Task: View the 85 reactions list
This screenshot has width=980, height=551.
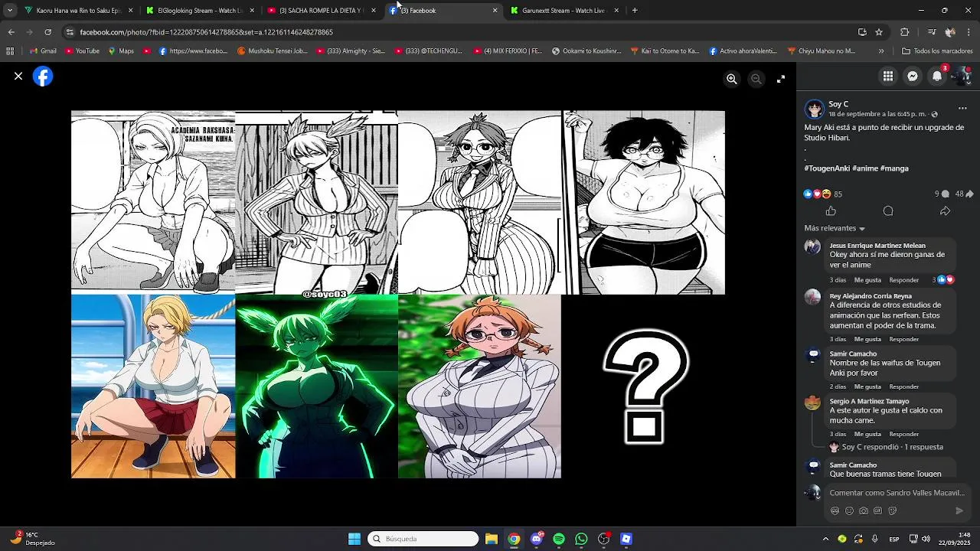Action: tap(823, 194)
